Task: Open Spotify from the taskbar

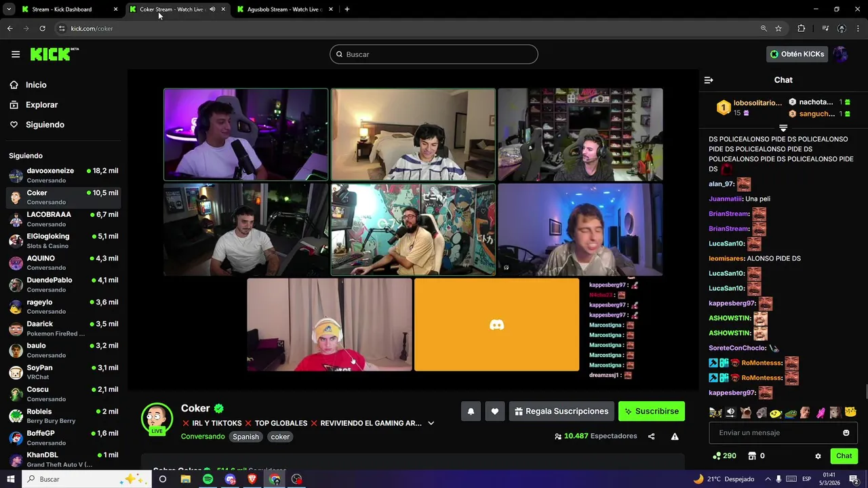Action: [208, 479]
